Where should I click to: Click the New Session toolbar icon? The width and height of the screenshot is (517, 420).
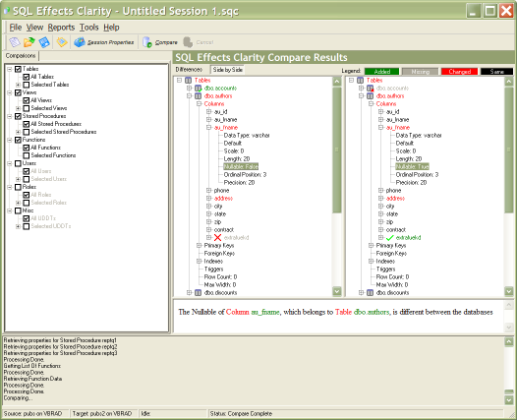click(x=14, y=42)
